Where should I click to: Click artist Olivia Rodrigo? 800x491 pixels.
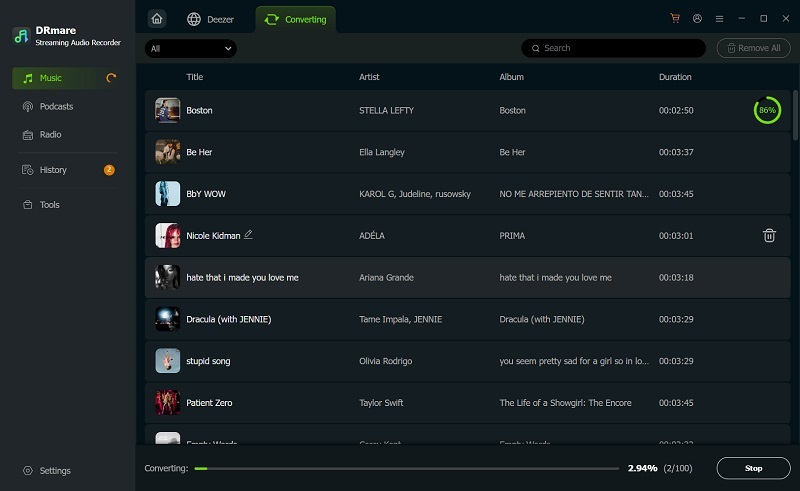point(385,361)
